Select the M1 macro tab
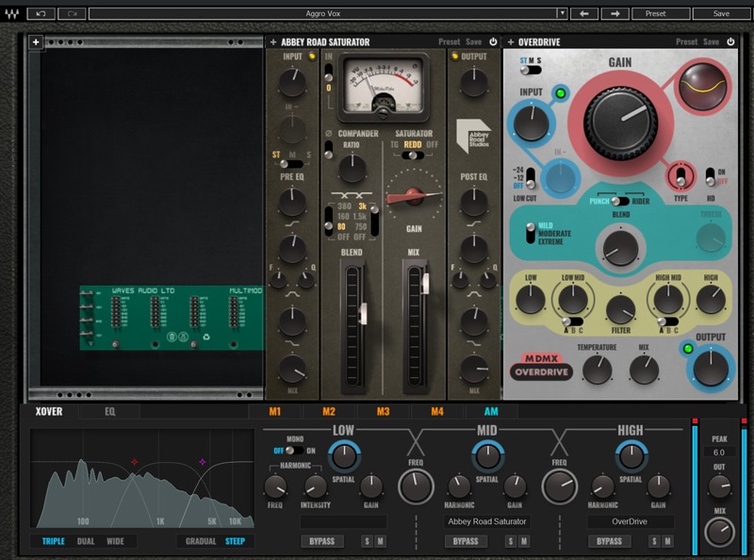 (x=274, y=411)
